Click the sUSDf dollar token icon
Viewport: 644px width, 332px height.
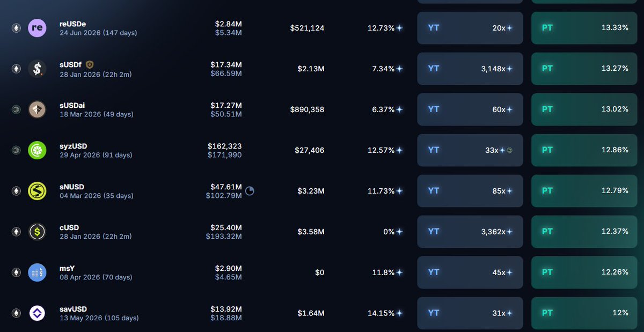pos(37,69)
